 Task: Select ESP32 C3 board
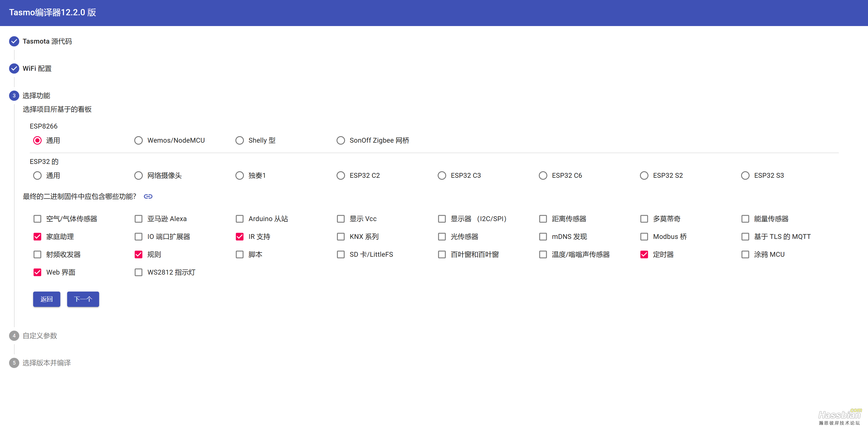click(442, 176)
